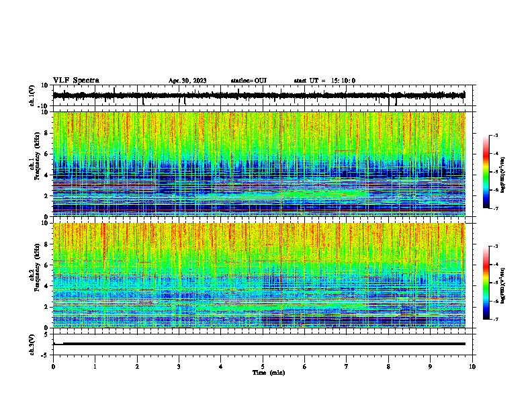Click the '-7' label on ch.2 color bar
This screenshot has width=532, height=411.
495,319
